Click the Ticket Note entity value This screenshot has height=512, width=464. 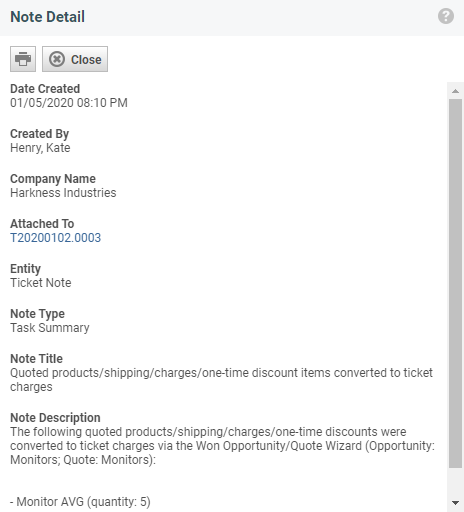41,283
